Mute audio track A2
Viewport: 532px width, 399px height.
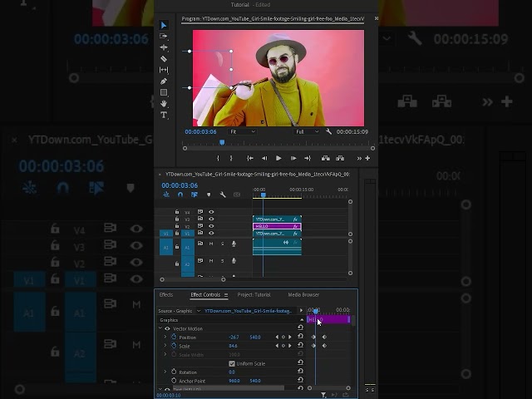pos(211,260)
